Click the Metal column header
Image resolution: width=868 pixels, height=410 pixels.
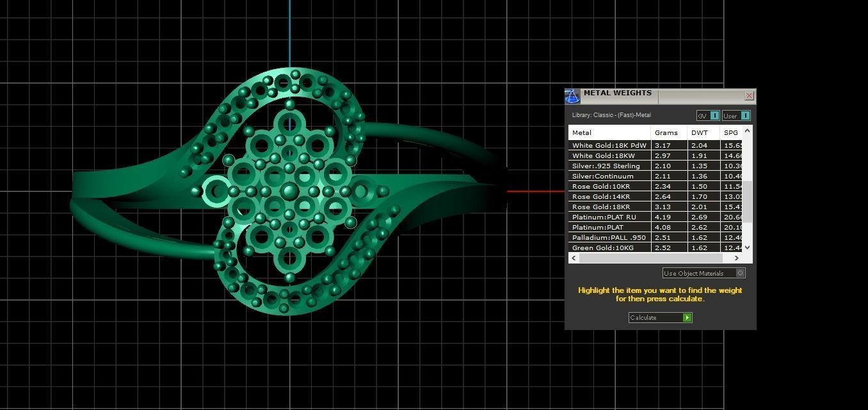point(609,132)
